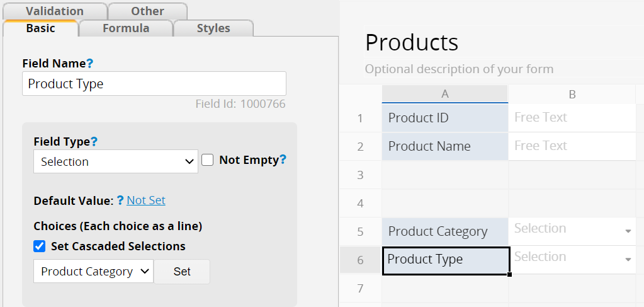Open the Formula tab

126,28
